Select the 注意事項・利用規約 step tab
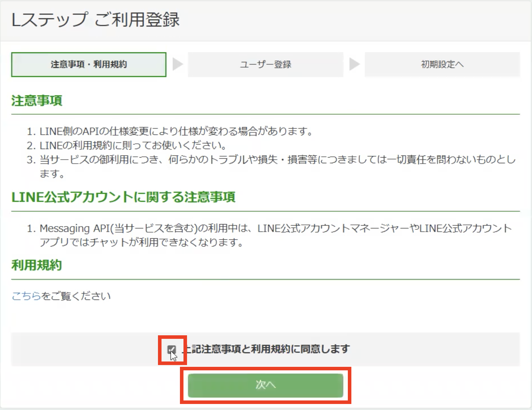532x410 pixels. (89, 64)
